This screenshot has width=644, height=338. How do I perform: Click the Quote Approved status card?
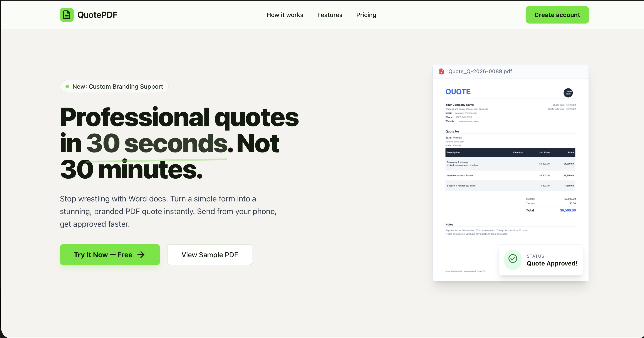click(540, 260)
